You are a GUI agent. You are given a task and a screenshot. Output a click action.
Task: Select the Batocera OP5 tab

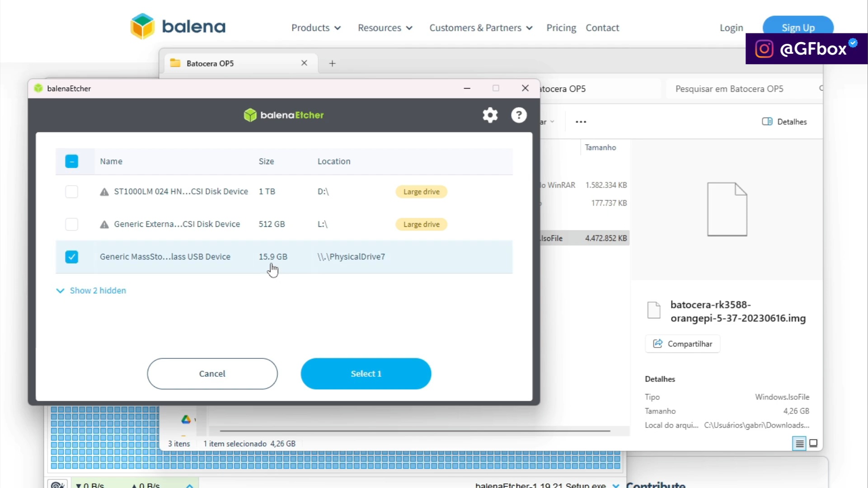210,63
